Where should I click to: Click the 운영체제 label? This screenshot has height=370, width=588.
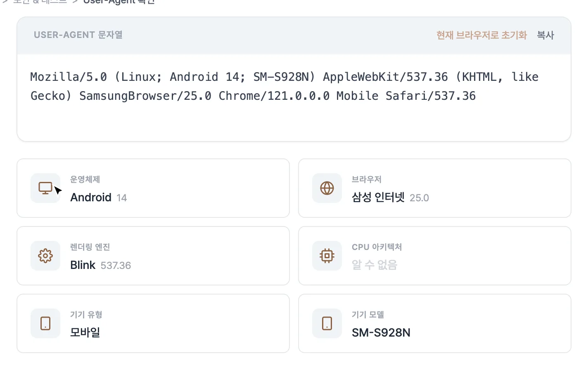[85, 179]
